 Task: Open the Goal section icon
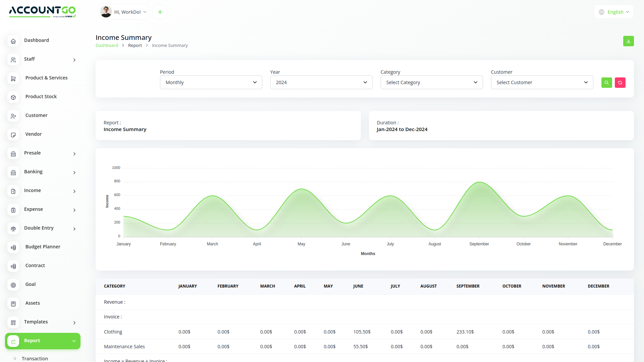[13, 285]
